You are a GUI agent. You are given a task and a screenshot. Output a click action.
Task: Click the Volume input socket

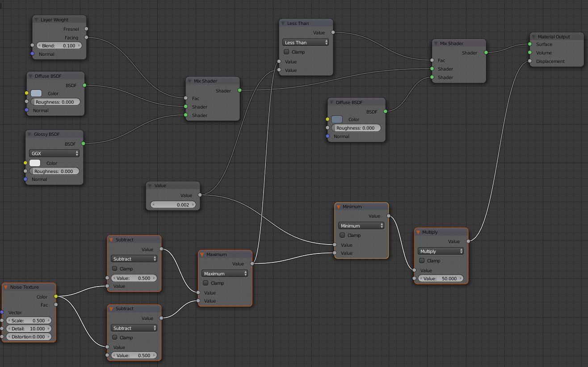pos(530,53)
